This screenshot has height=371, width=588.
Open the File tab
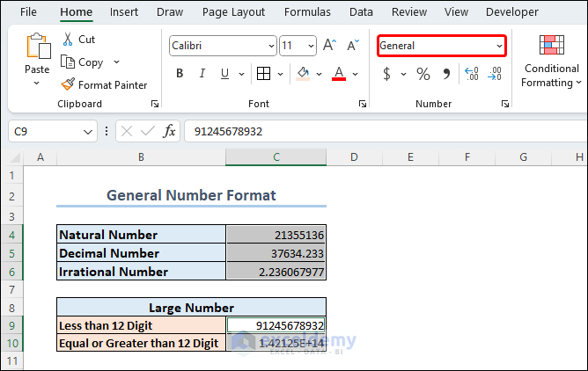click(x=28, y=12)
